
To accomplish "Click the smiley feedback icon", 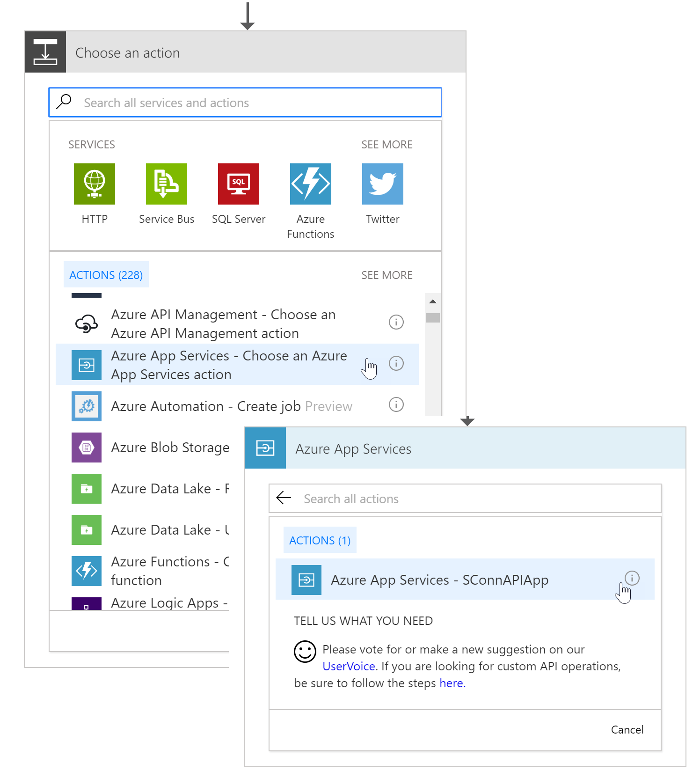I will click(305, 652).
